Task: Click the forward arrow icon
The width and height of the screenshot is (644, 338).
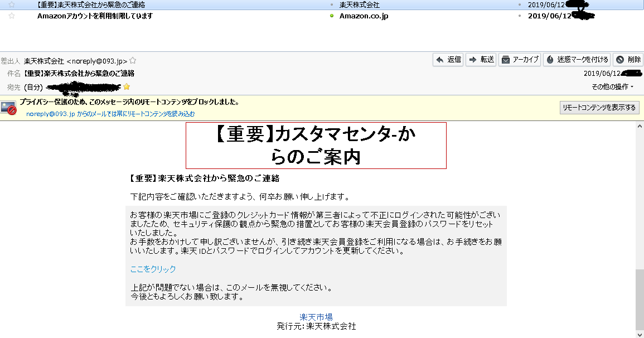Action: click(x=473, y=60)
